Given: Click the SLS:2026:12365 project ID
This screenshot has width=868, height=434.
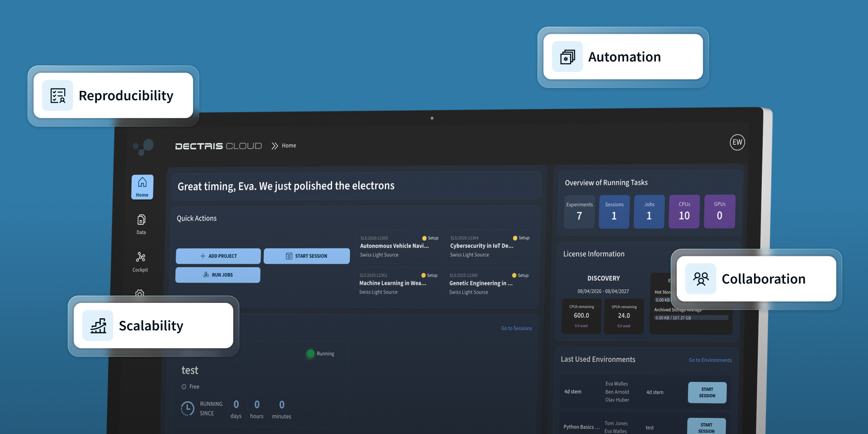Looking at the screenshot, I should pos(374,238).
